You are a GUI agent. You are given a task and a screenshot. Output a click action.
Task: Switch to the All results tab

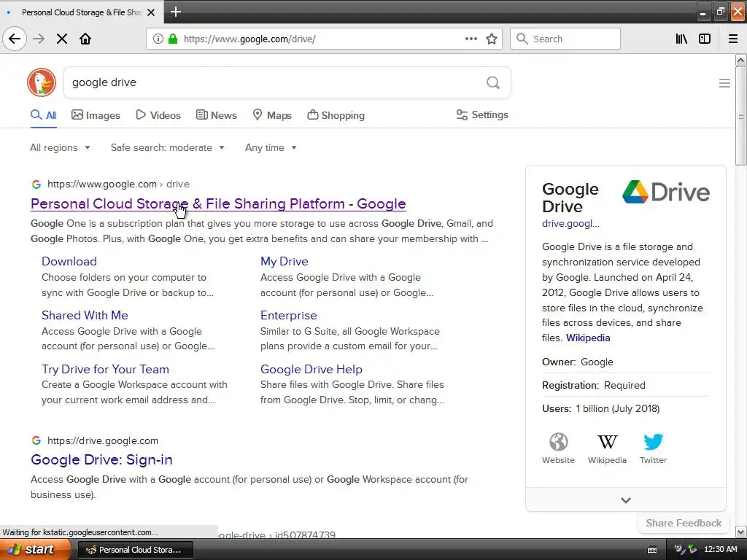(x=43, y=115)
